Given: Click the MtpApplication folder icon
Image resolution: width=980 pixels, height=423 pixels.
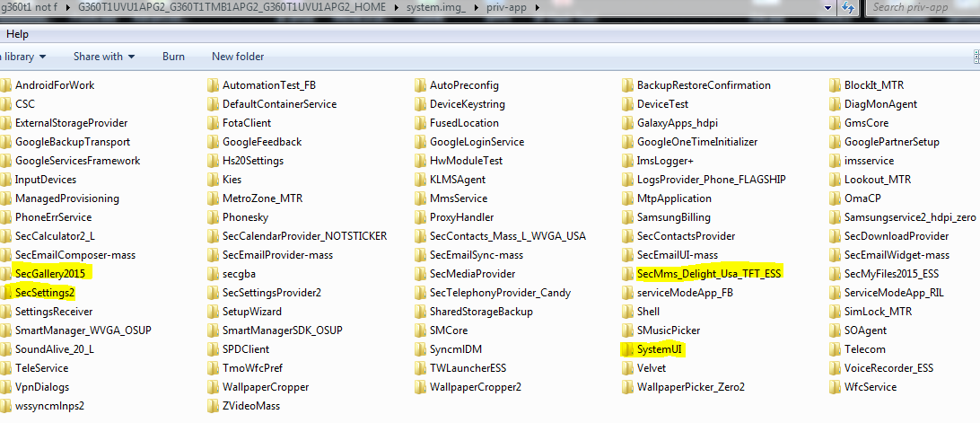Looking at the screenshot, I should tap(627, 198).
